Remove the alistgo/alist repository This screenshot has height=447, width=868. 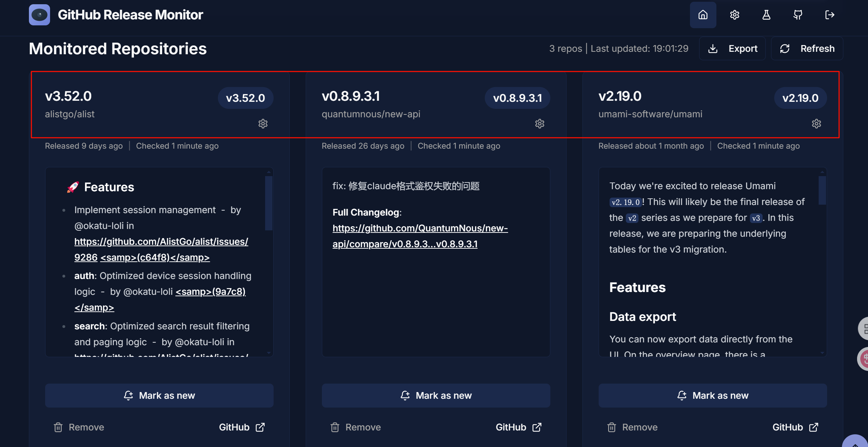pos(79,427)
